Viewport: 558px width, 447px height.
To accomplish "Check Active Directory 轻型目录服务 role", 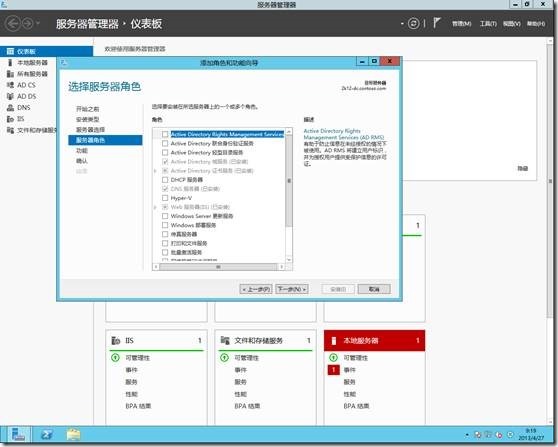I will click(165, 152).
